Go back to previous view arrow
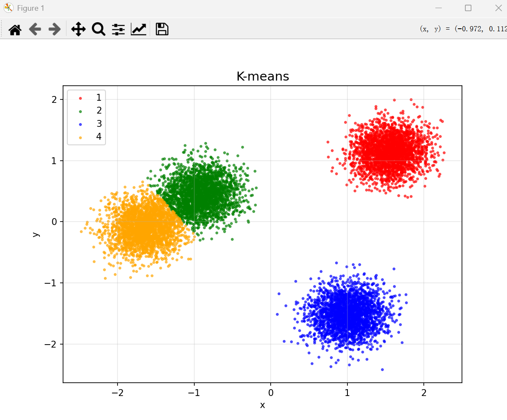The height and width of the screenshot is (420, 507). pos(35,30)
